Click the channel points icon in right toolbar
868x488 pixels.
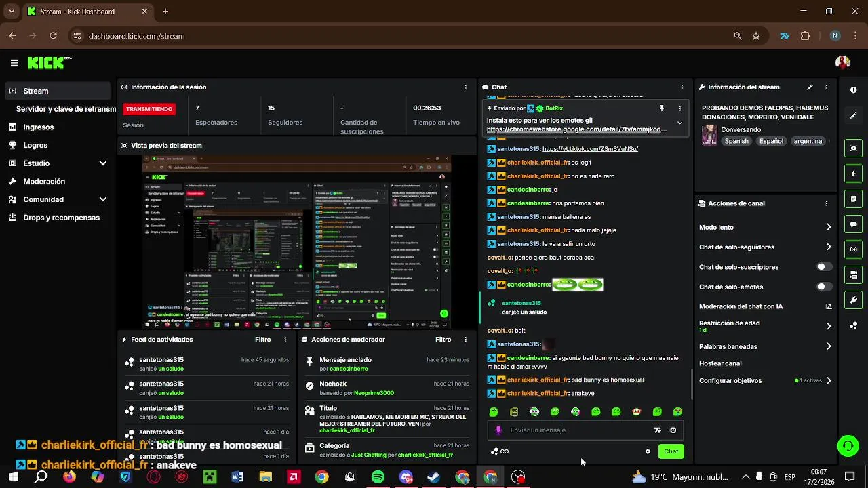853,325
